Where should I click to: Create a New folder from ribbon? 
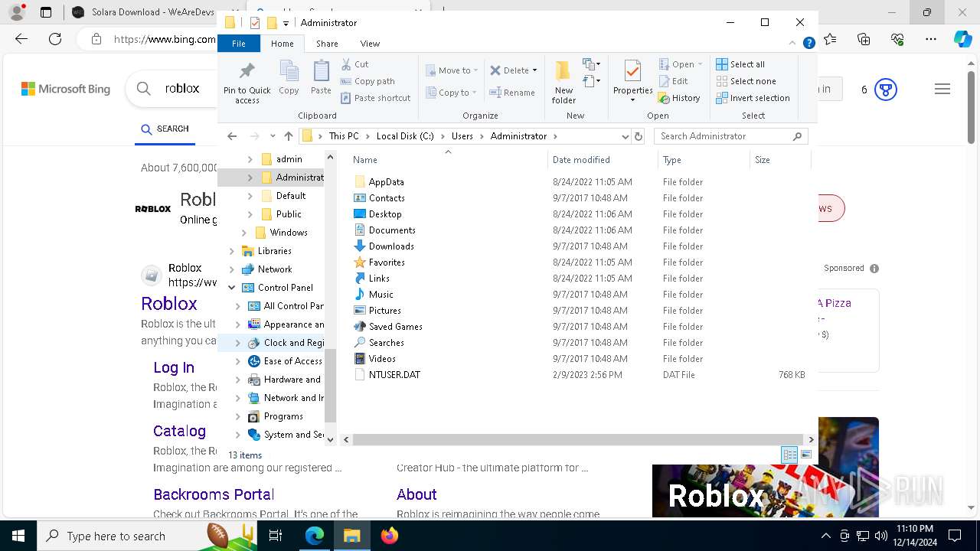[x=563, y=82]
